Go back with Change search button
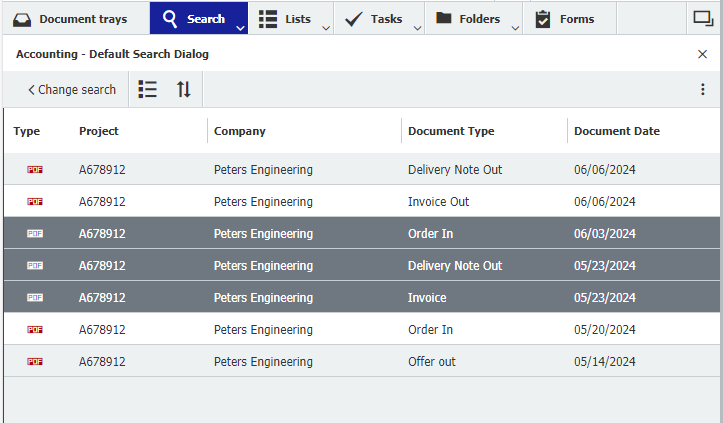The height and width of the screenshot is (423, 723). point(72,89)
